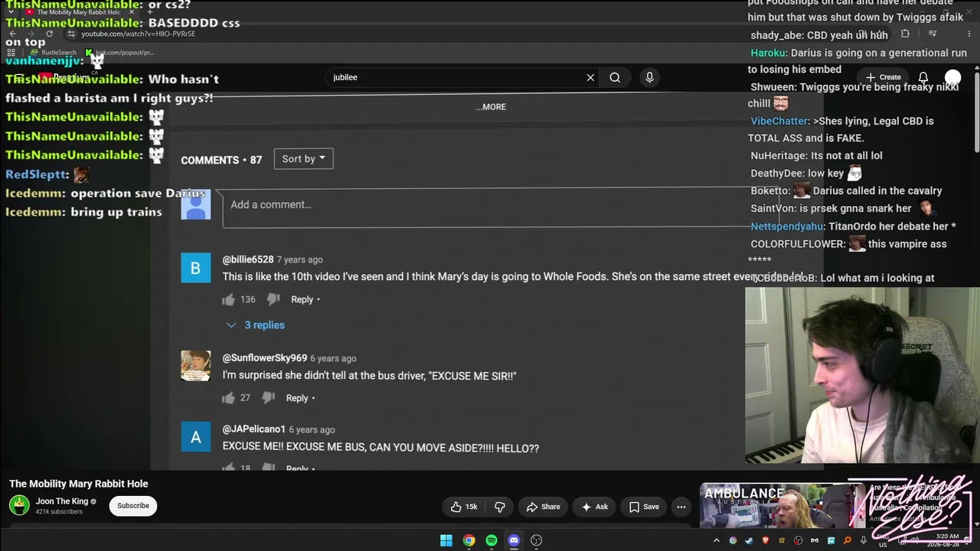The width and height of the screenshot is (980, 551).
Task: Open Chrome media controls icon
Action: coord(933,34)
